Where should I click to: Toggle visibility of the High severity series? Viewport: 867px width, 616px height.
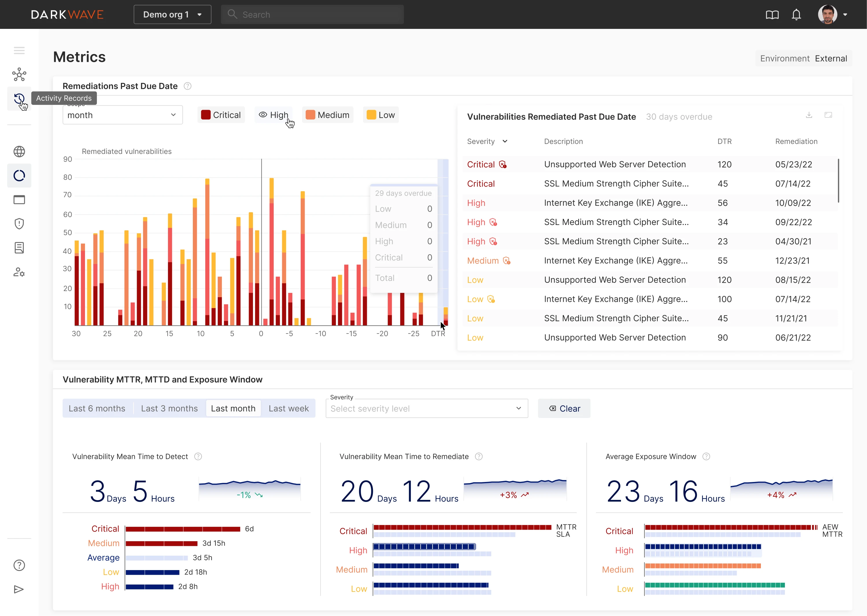[x=274, y=115]
